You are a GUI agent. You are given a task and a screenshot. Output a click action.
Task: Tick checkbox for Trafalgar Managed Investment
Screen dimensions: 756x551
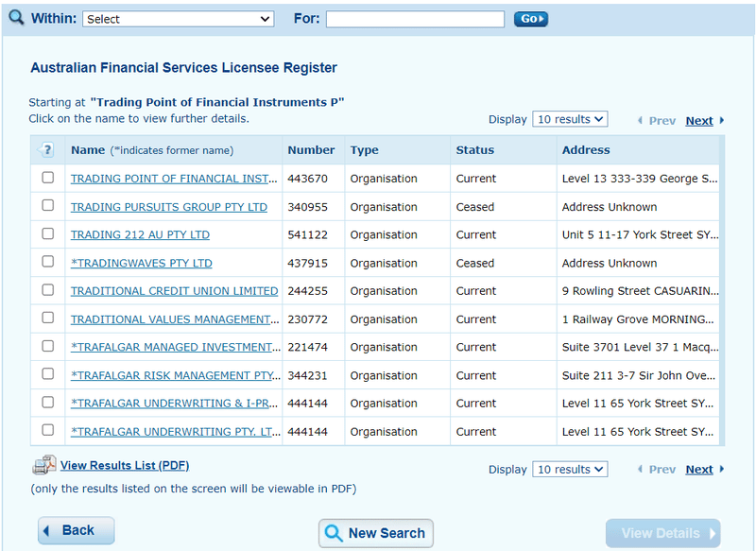(x=48, y=346)
